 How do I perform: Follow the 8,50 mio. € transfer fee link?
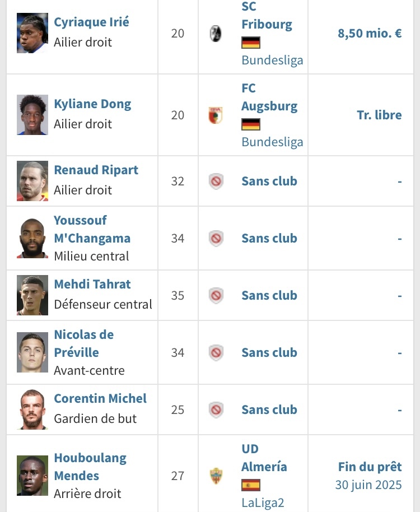coord(370,33)
